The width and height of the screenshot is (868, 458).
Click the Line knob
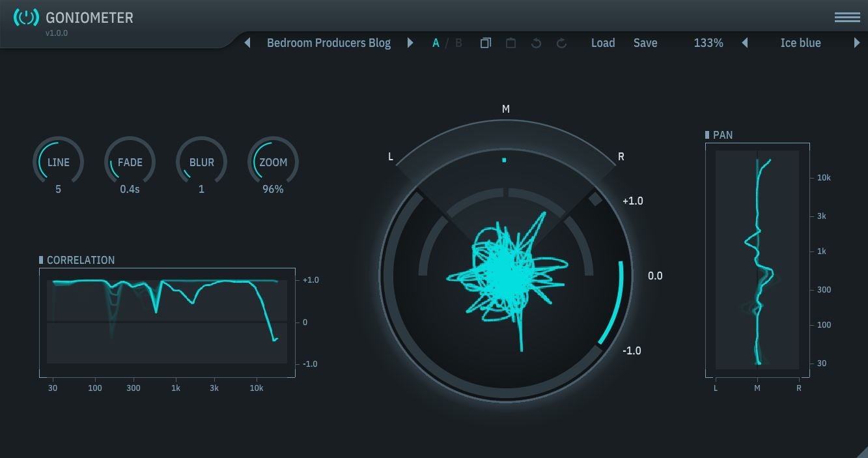(x=58, y=162)
